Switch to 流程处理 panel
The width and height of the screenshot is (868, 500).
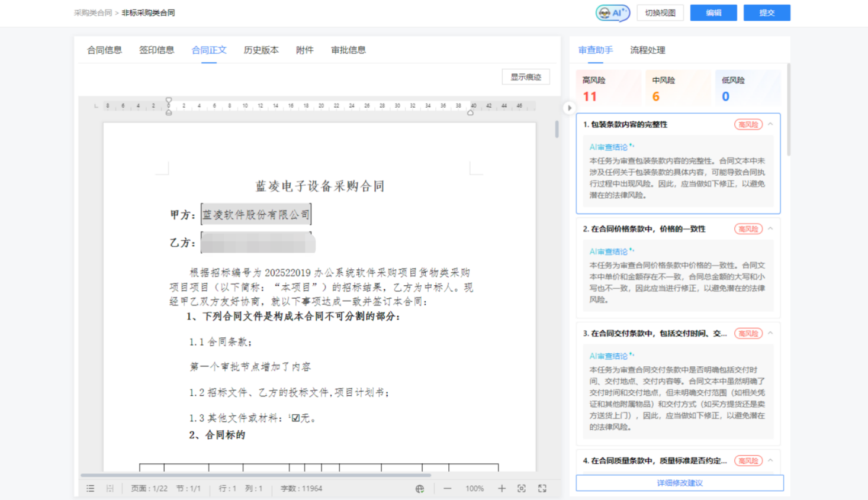click(647, 50)
